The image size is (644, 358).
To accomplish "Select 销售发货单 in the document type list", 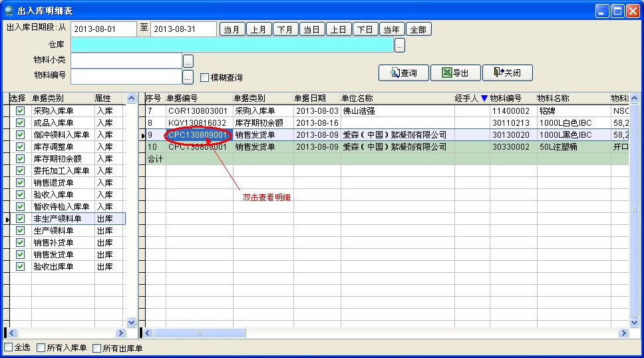I will pyautogui.click(x=63, y=255).
